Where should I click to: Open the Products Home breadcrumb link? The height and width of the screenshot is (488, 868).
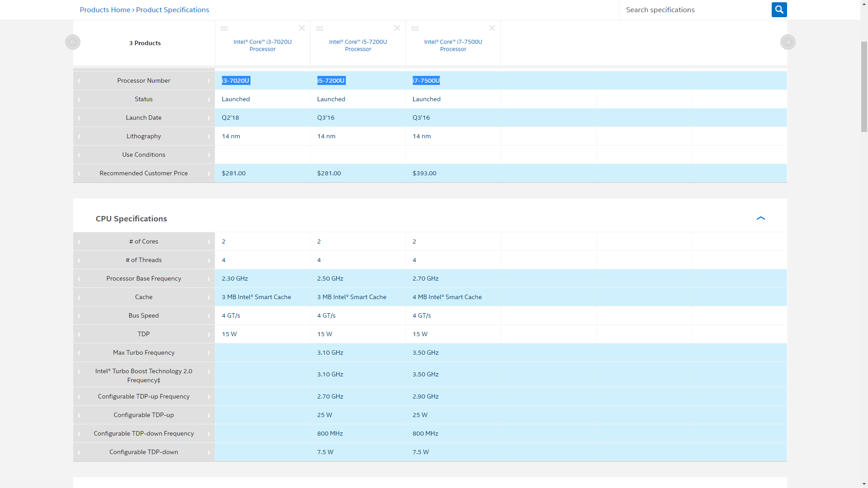pos(105,9)
